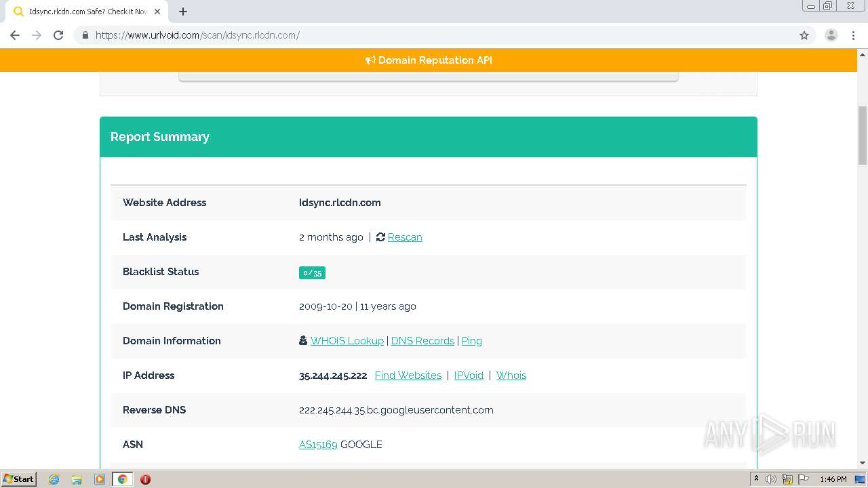
Task: Launch Internet Explorer from taskbar
Action: [54, 479]
